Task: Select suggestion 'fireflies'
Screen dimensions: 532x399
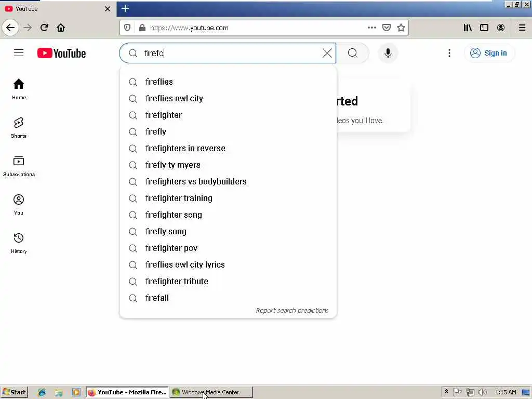Action: [228, 82]
